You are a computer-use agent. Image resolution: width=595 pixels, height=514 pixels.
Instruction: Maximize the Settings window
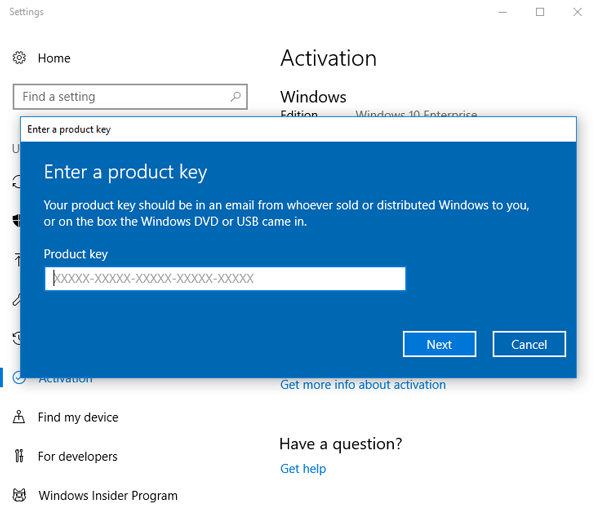540,12
